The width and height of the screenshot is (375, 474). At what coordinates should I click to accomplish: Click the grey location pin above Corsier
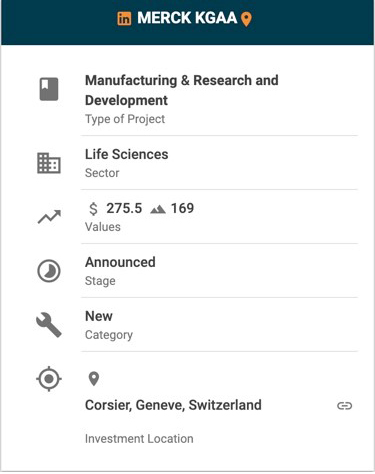click(x=94, y=379)
